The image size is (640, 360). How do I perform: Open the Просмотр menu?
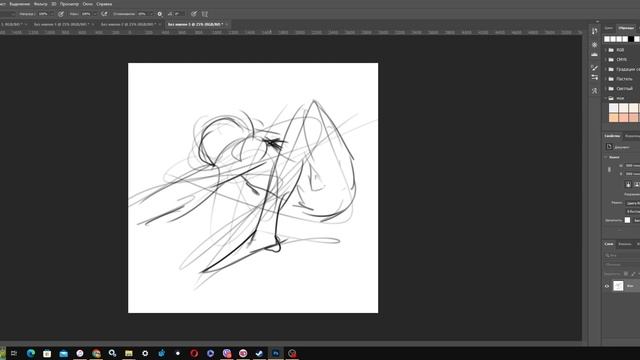coord(69,4)
